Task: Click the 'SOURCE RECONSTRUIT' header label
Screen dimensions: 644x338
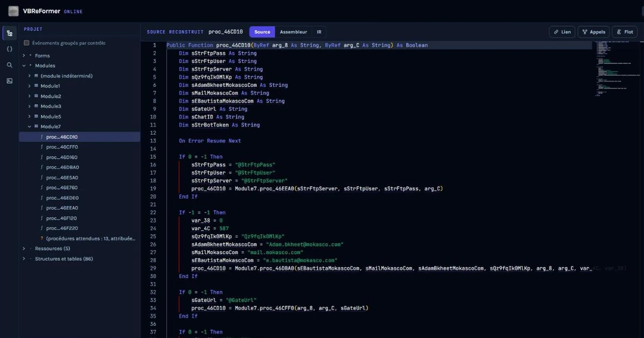Action: (175, 32)
